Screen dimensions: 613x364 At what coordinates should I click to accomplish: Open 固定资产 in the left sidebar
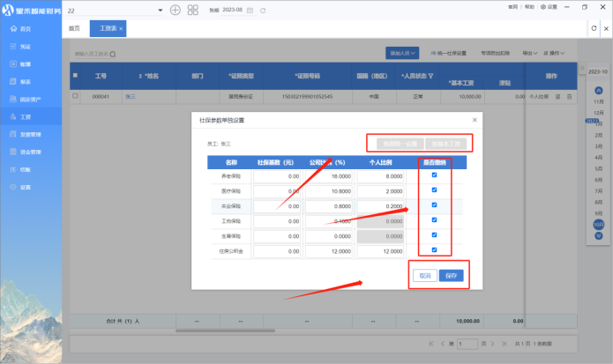[x=30, y=99]
